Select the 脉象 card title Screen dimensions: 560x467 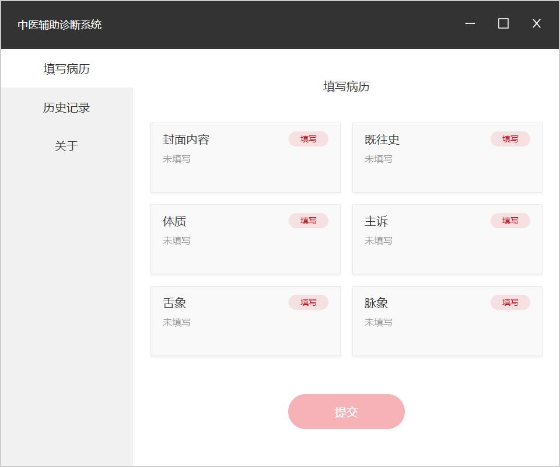tap(376, 303)
